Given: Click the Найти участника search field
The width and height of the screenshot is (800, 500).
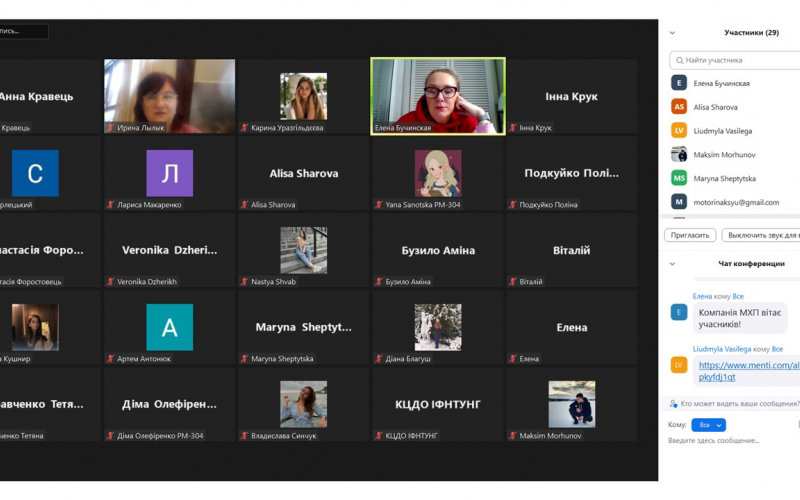Looking at the screenshot, I should click(x=735, y=60).
